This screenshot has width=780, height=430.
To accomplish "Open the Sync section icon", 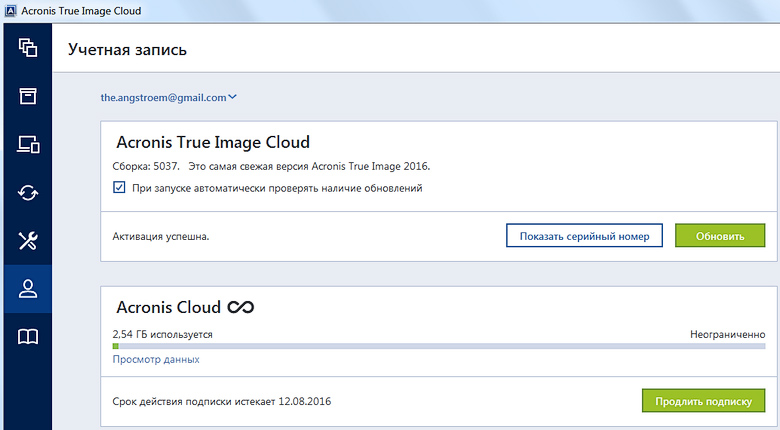I will [28, 193].
